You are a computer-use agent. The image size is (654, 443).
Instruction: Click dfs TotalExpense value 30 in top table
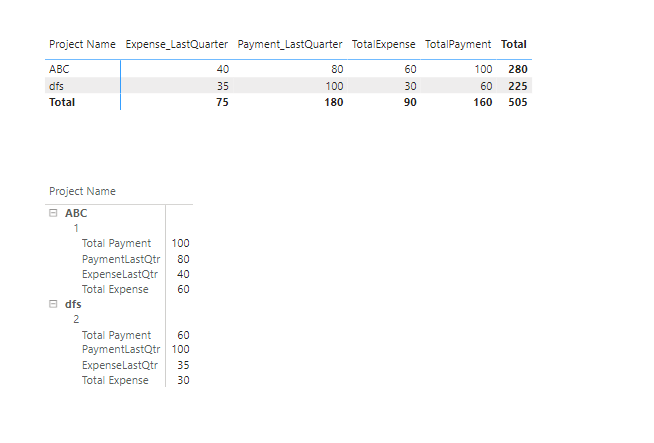[x=410, y=86]
